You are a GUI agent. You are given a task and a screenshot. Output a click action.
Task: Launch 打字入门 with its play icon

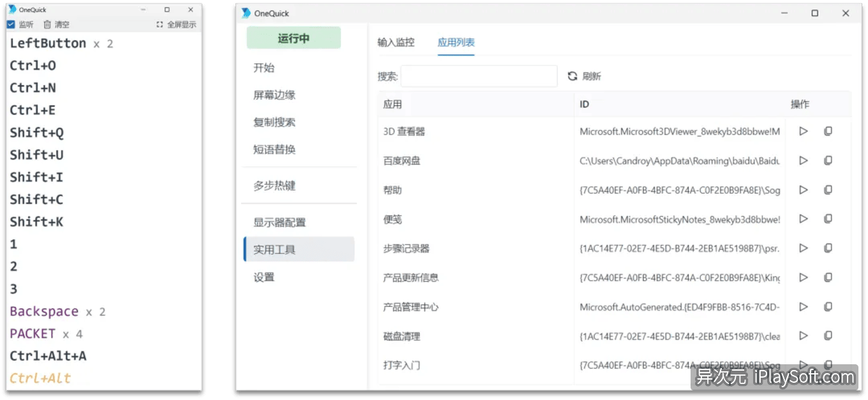point(804,364)
